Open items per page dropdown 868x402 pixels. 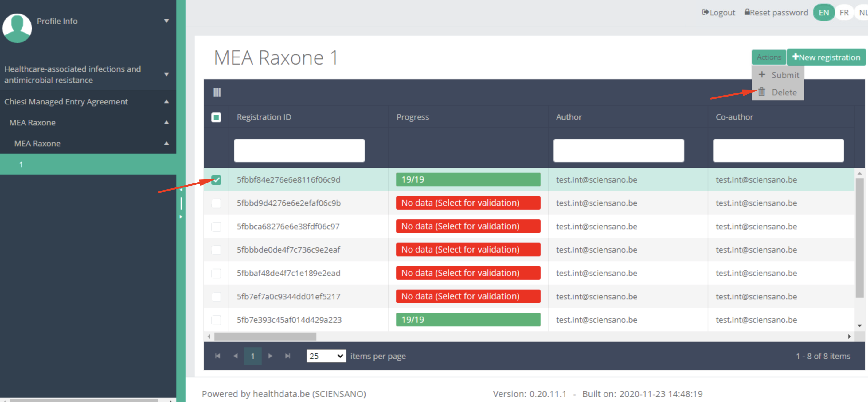(326, 356)
